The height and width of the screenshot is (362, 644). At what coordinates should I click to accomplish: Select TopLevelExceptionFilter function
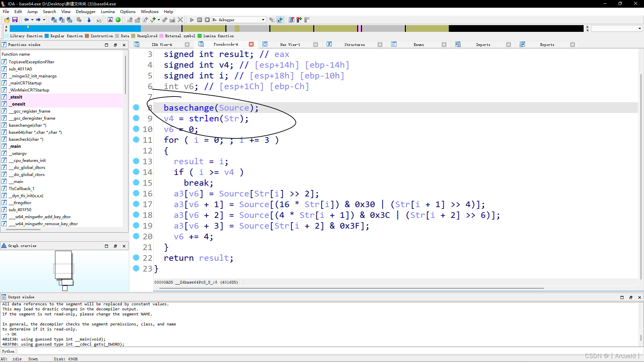(31, 62)
